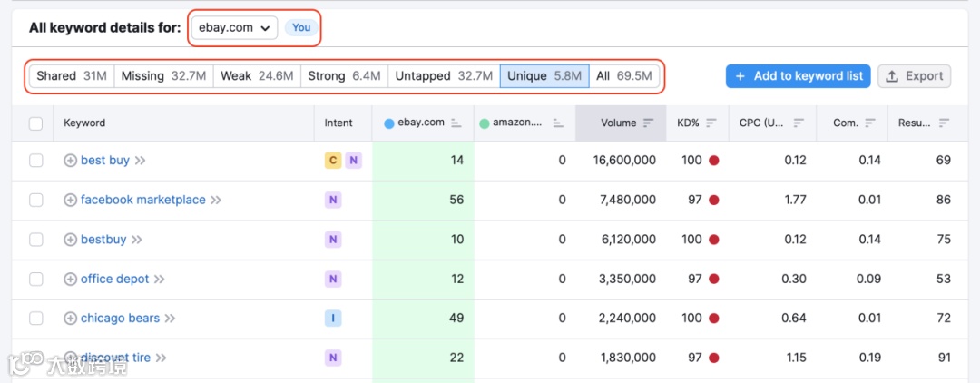Click sort icon in amazon column header
Viewport: 980px width, 383px height.
(x=558, y=123)
